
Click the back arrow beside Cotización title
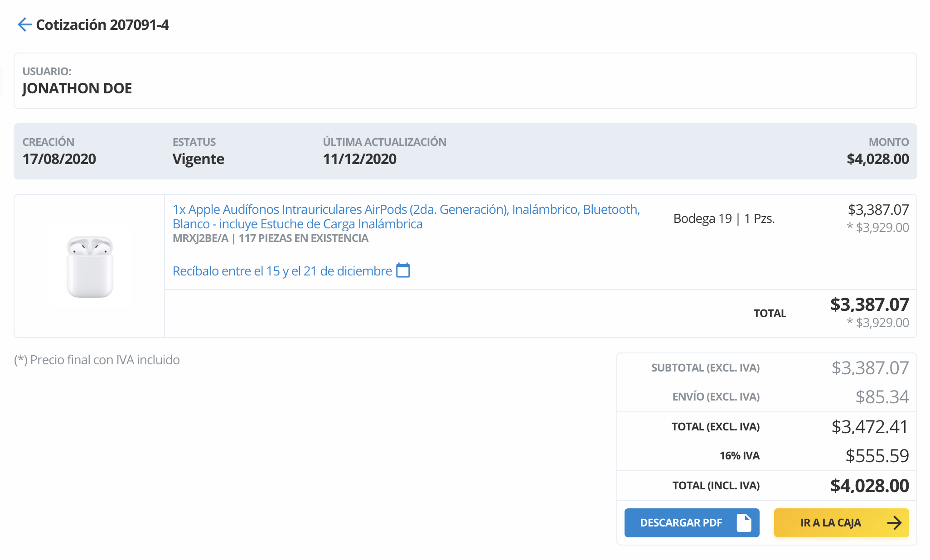point(24,24)
